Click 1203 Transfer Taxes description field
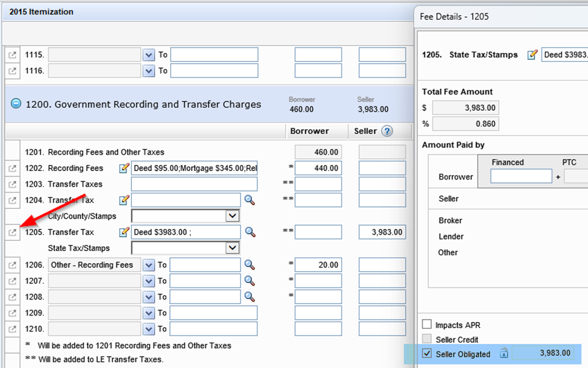 click(x=194, y=184)
